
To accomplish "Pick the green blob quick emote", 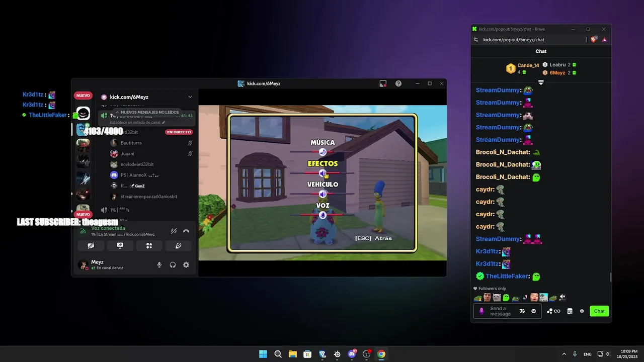I will coord(506,297).
